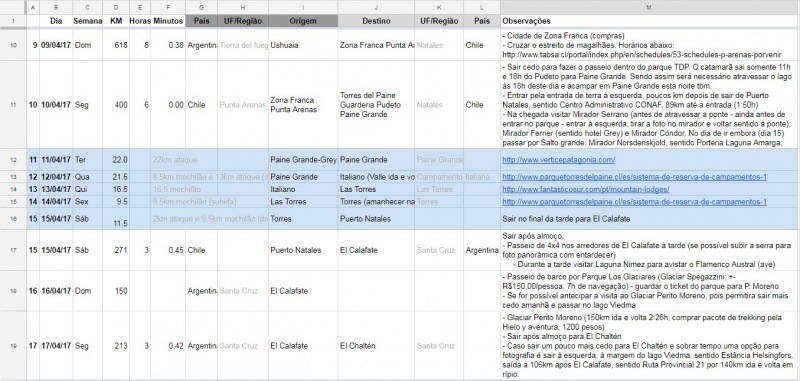Click the KM cell with 213
800x381 pixels.
point(116,346)
